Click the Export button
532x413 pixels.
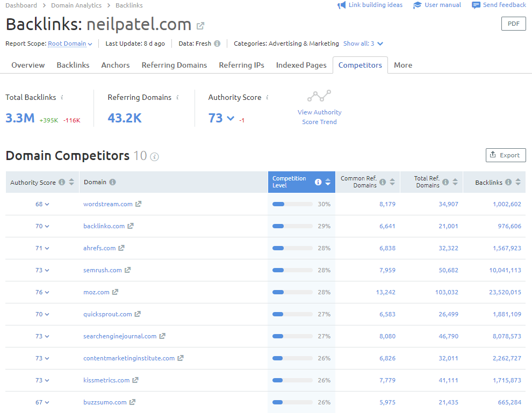click(x=505, y=155)
